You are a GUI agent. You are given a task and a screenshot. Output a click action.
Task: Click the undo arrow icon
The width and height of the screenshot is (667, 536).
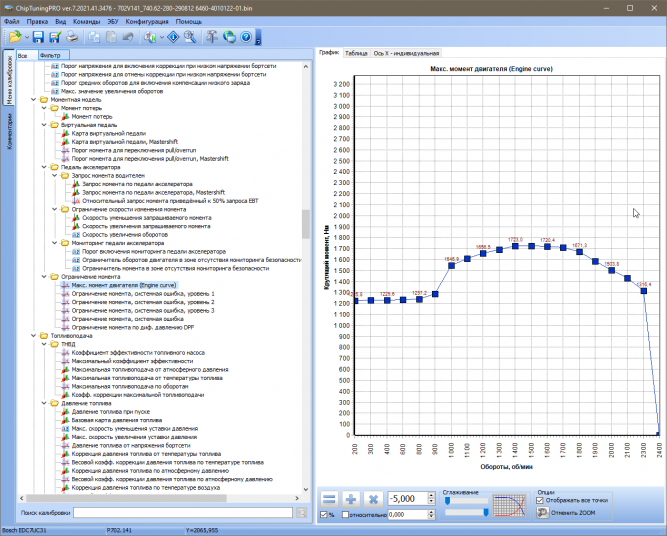(128, 37)
